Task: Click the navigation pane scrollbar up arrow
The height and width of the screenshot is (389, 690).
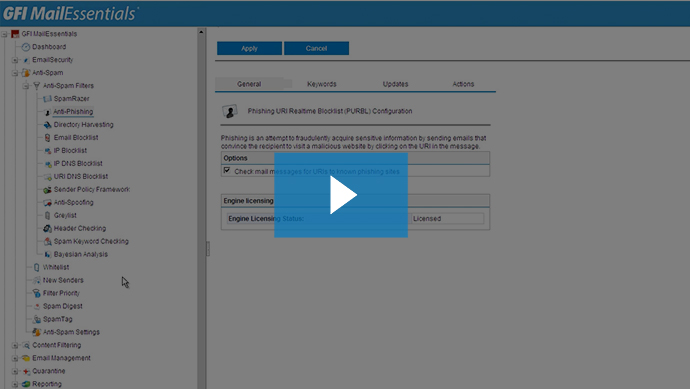Action: pyautogui.click(x=201, y=32)
